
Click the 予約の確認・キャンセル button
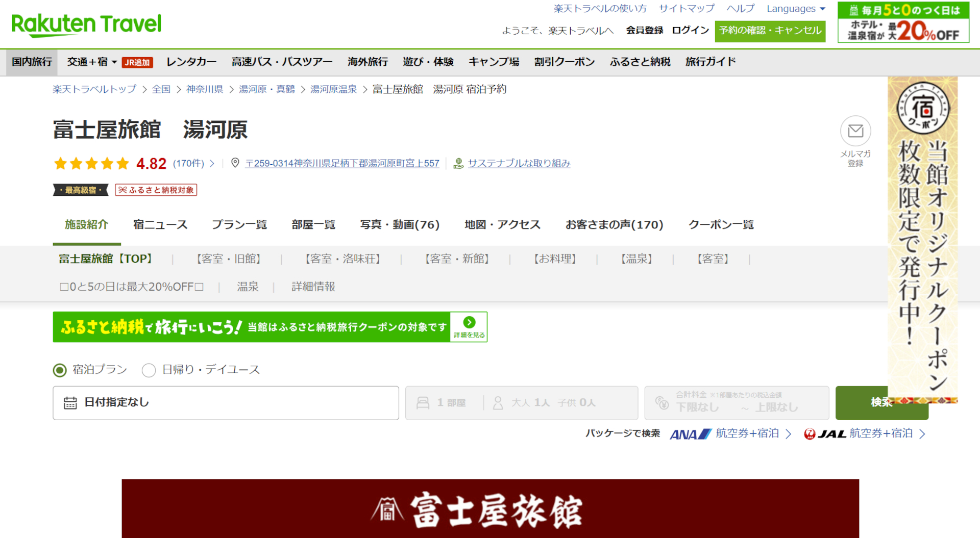click(x=770, y=31)
